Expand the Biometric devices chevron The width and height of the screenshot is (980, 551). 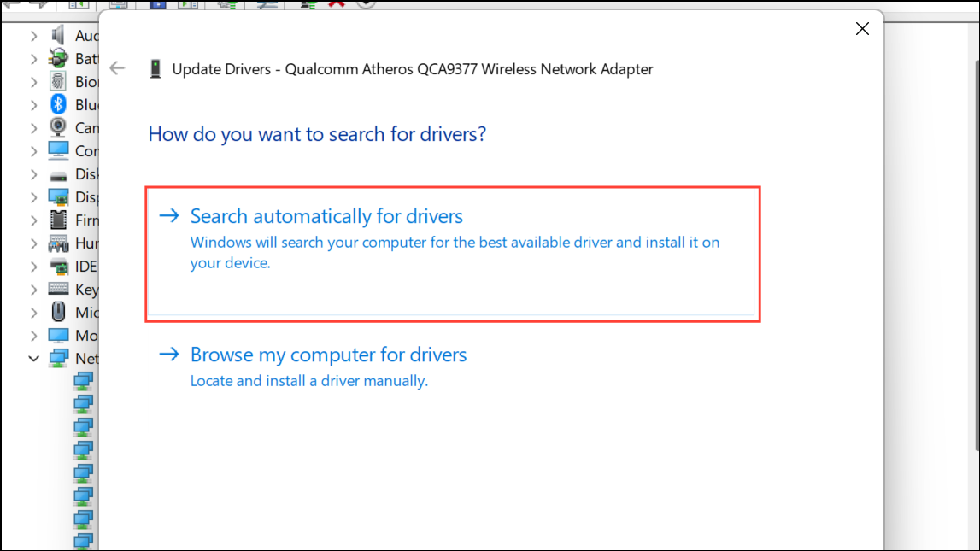click(34, 83)
